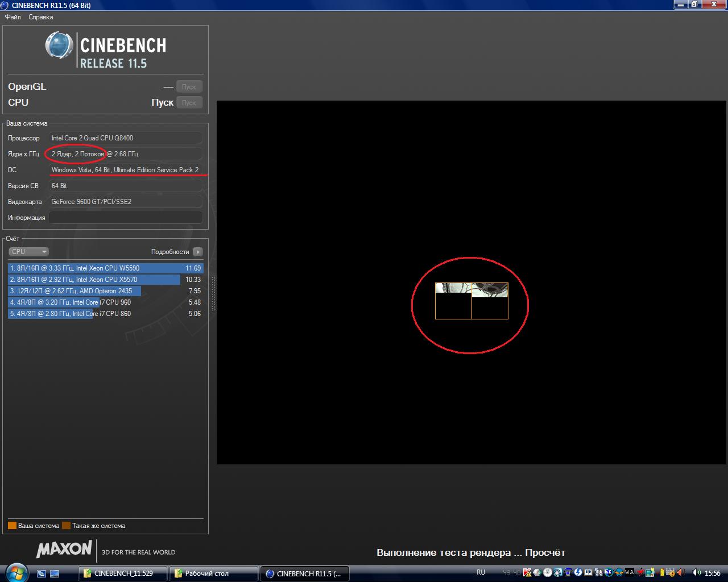Click the orange Ваша система legend swatch

tap(13, 526)
